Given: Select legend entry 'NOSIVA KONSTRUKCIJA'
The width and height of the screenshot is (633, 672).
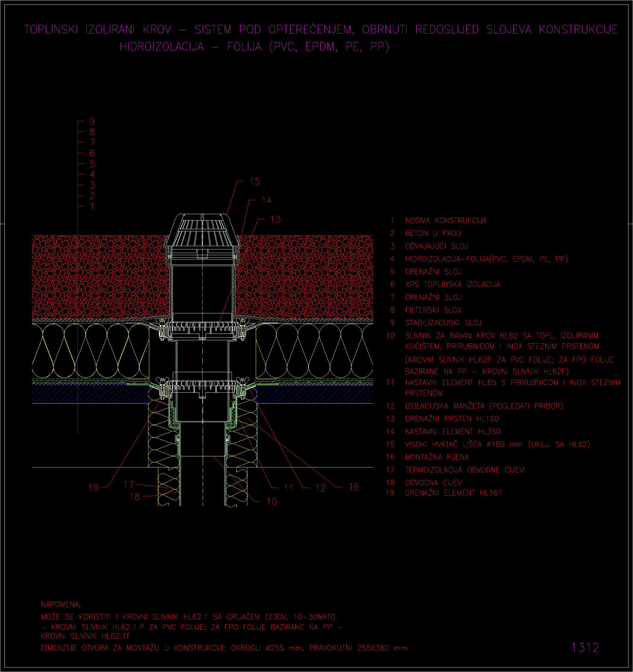Looking at the screenshot, I should (446, 221).
